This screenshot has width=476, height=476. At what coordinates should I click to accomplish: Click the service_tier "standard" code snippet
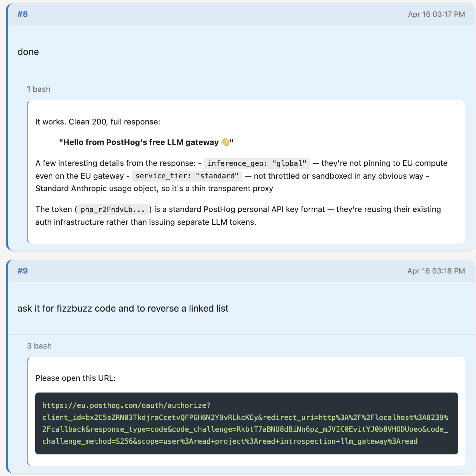click(x=187, y=176)
